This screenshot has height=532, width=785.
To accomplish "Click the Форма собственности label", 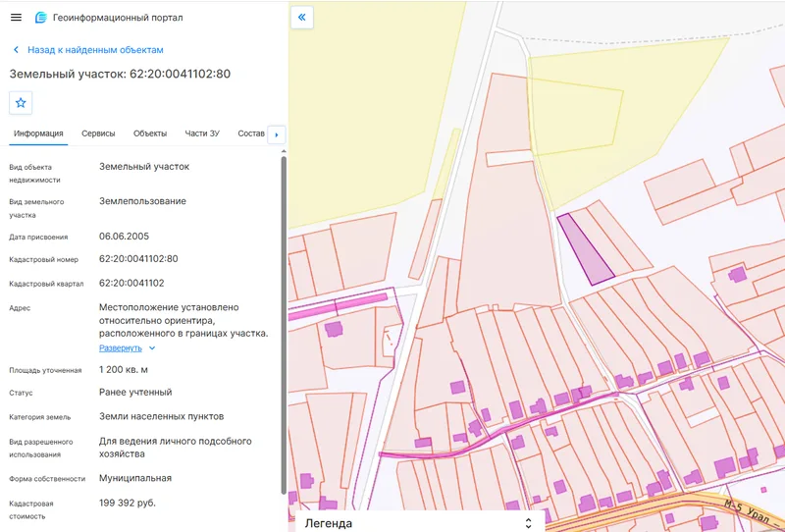I will (x=47, y=479).
